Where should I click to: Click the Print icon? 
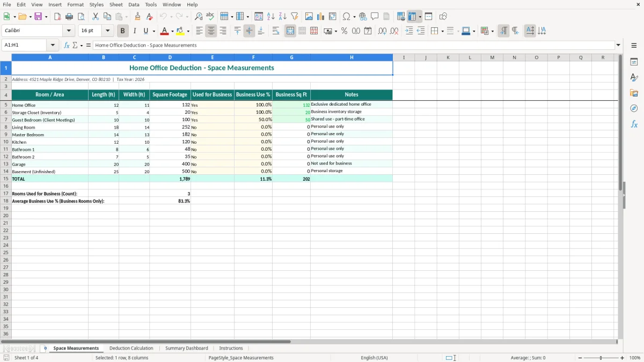click(x=69, y=17)
